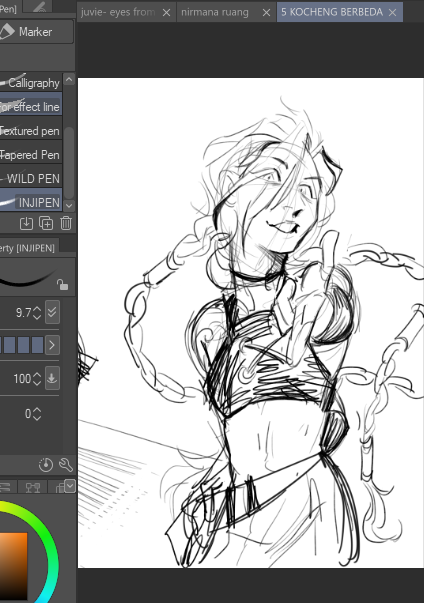
Task: Increase brush size with the up arrow
Action: click(37, 309)
